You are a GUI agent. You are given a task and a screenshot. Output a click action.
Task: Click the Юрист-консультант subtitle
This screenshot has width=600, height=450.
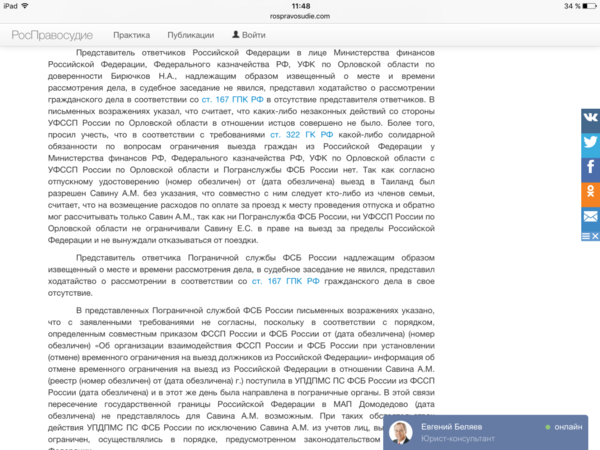[x=458, y=439]
